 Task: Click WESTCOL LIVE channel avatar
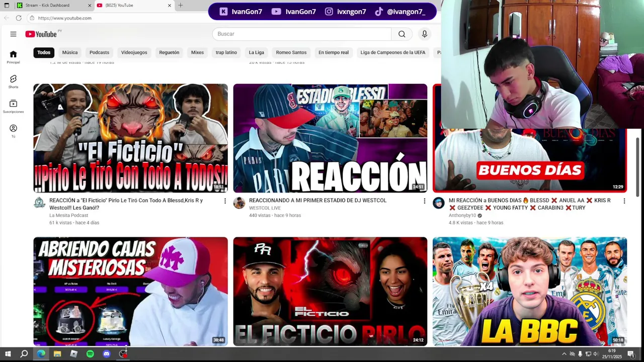[x=239, y=203]
